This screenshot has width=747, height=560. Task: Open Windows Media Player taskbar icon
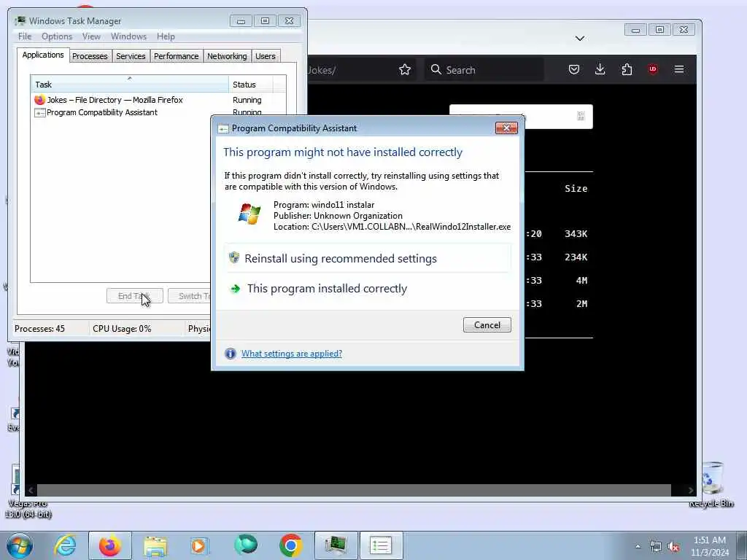click(x=200, y=545)
